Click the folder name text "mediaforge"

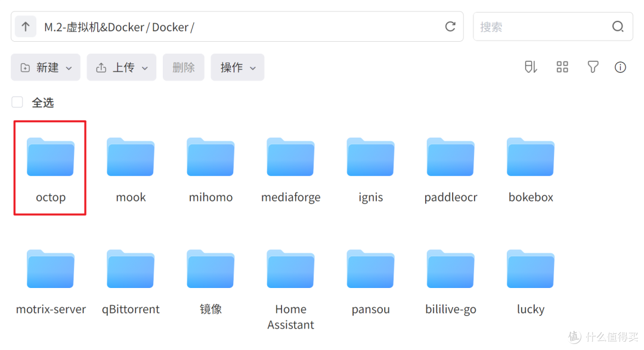291,197
